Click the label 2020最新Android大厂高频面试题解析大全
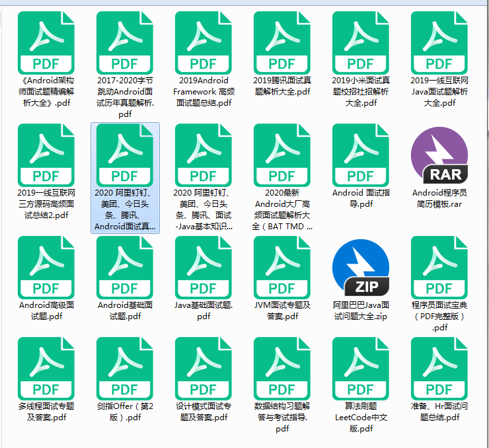Screen dimensions: 489x448 (282, 209)
